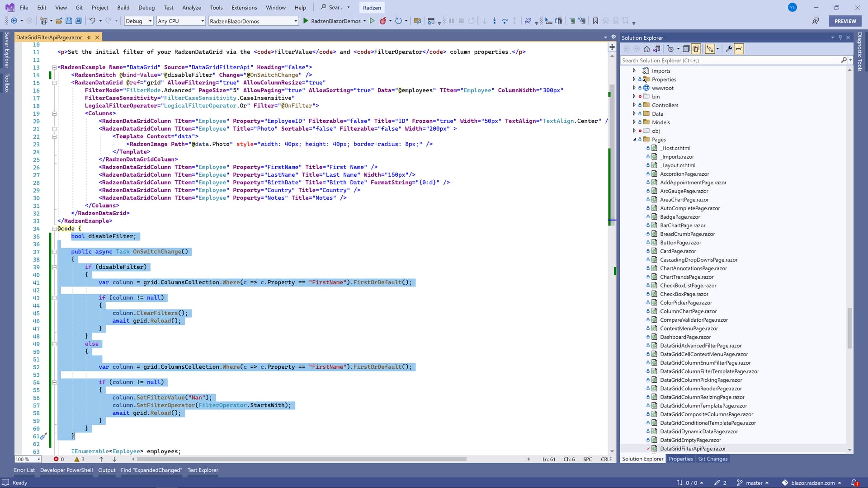Click the Restart application circular arrow icon
Viewport: 868px width, 488px height.
click(398, 21)
